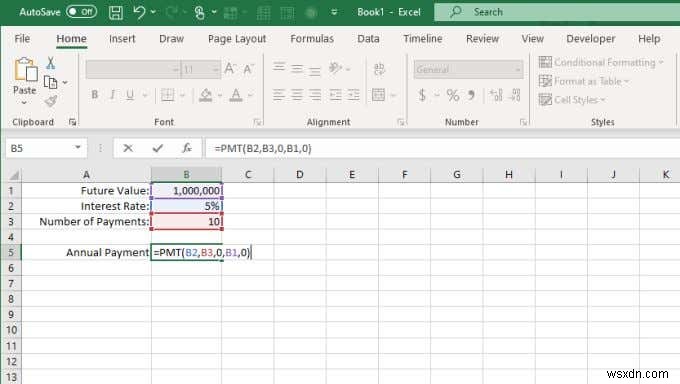Image resolution: width=680 pixels, height=384 pixels.
Task: Switch to the Insert tab
Action: (122, 39)
